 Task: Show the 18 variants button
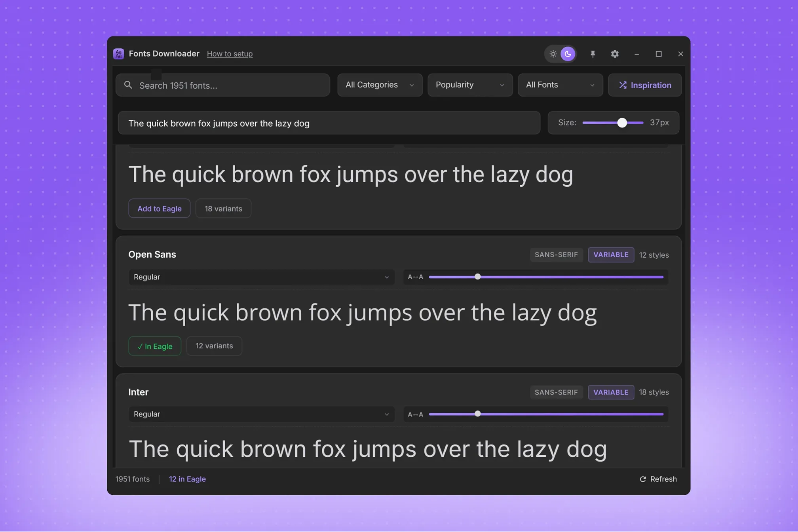[223, 209]
